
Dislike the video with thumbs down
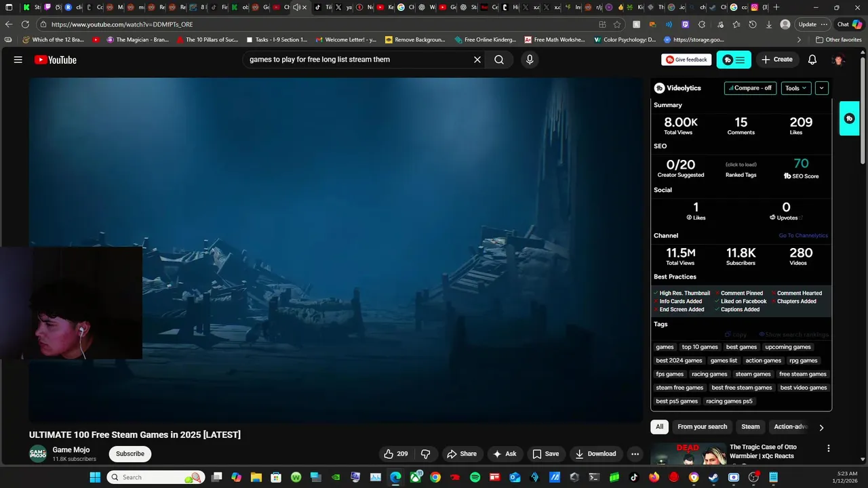coord(426,454)
